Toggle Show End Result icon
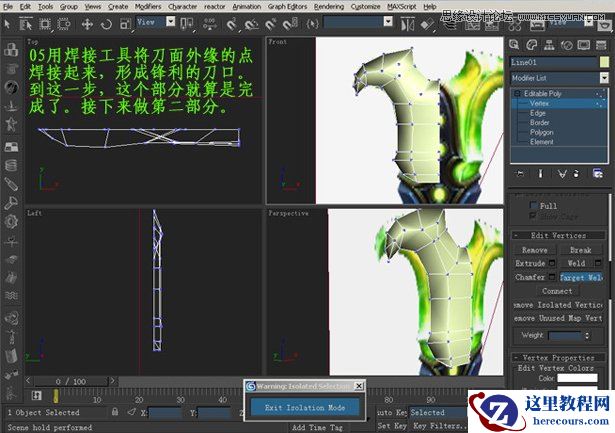Screen dimensions: 615x433 tap(540, 173)
